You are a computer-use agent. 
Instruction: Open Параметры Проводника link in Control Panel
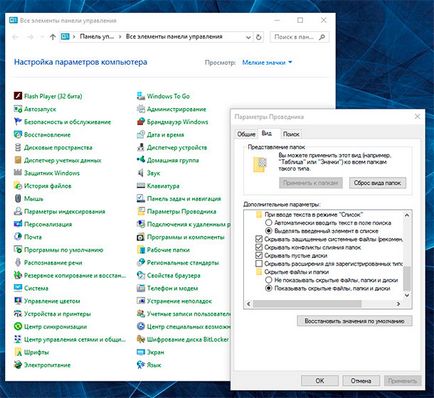(181, 211)
